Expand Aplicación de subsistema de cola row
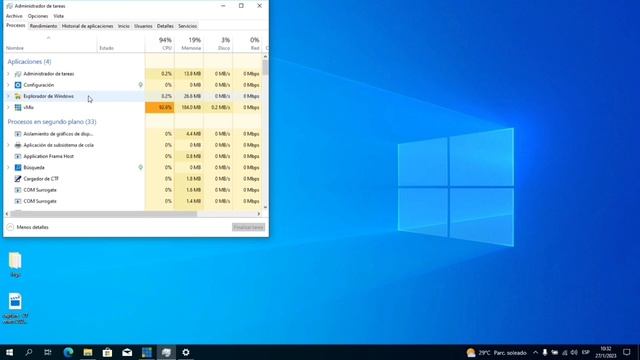Screen dimensions: 640x360 pyautogui.click(x=8, y=145)
